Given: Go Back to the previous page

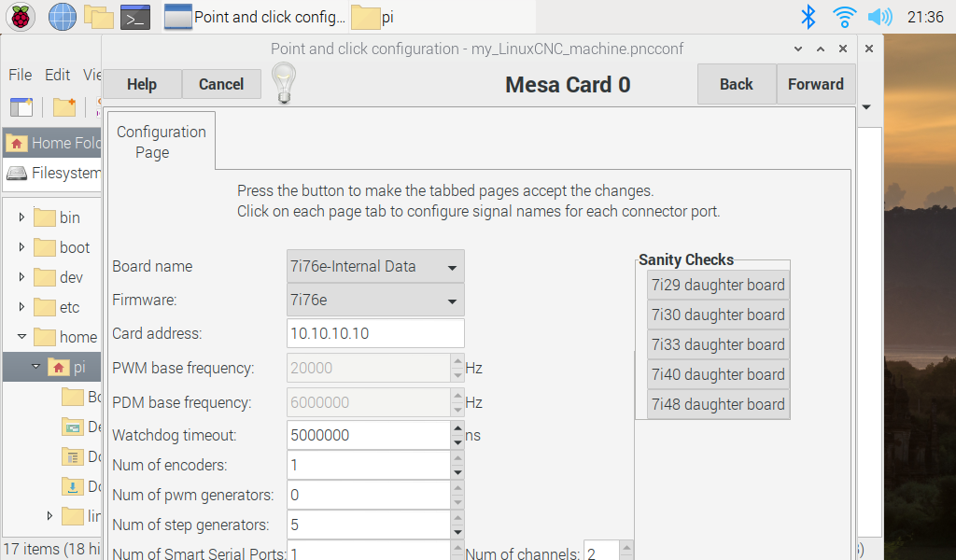Looking at the screenshot, I should 737,84.
